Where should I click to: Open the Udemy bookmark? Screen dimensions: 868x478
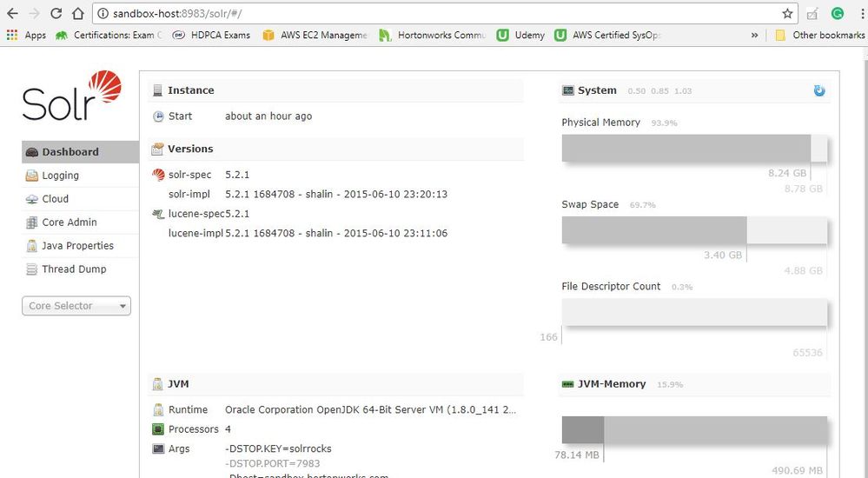[x=520, y=35]
